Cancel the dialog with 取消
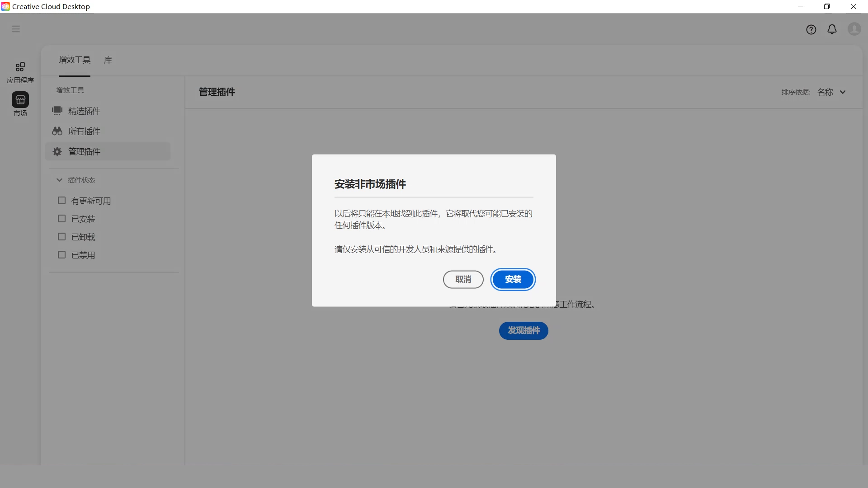This screenshot has width=868, height=488. point(463,279)
